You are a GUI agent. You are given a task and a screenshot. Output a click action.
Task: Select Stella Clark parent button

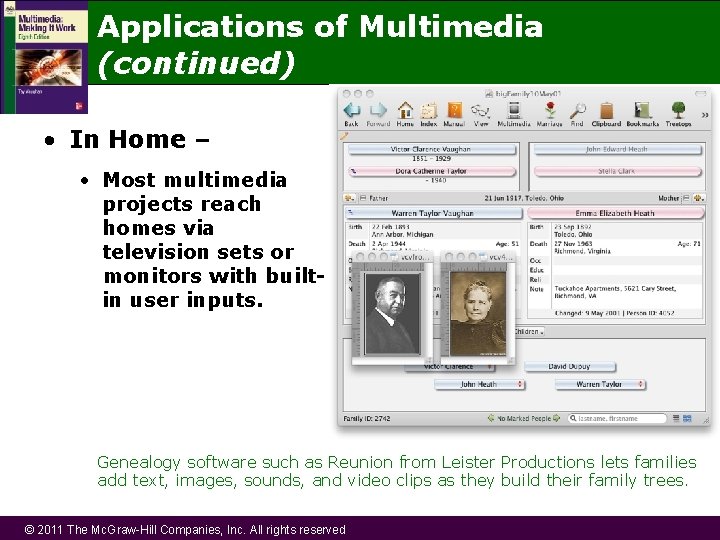click(x=617, y=171)
